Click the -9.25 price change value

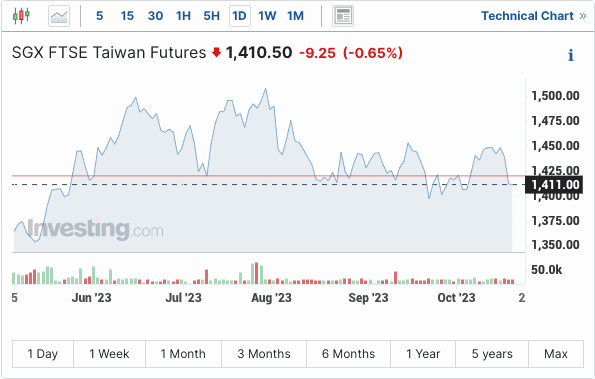coord(317,53)
